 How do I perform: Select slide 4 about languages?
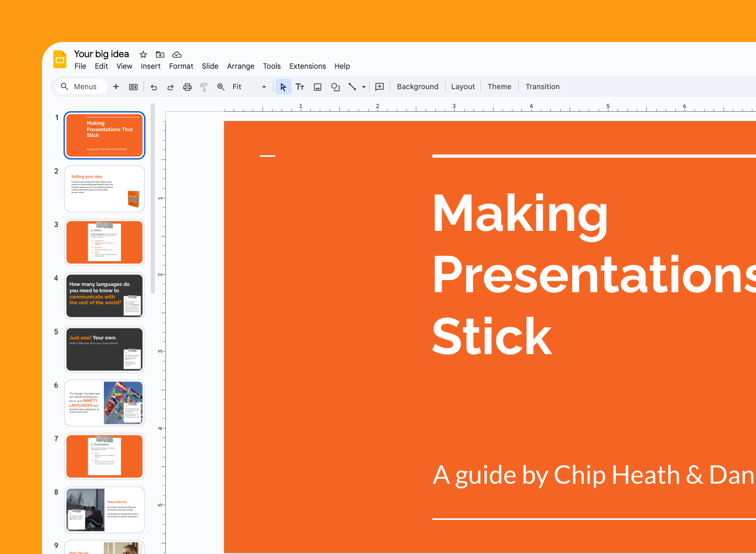pyautogui.click(x=104, y=296)
